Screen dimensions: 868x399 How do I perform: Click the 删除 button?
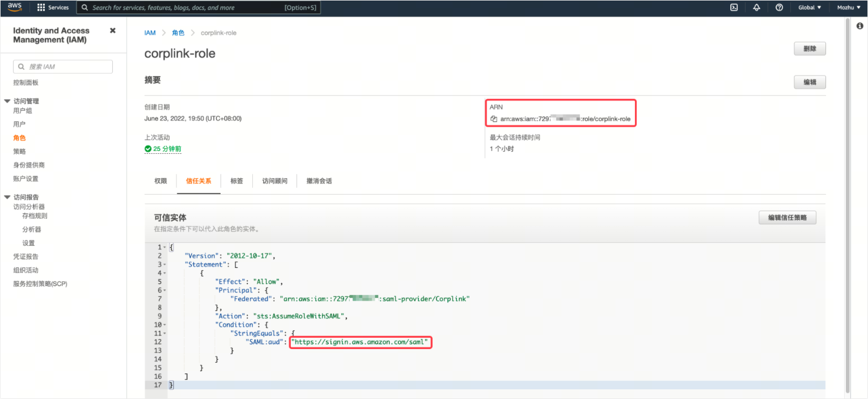(x=810, y=49)
